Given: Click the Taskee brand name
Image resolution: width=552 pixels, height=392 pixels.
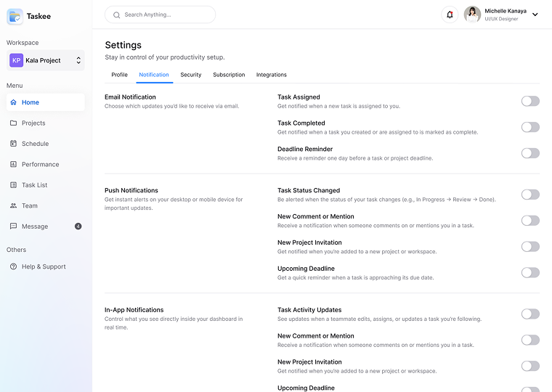Looking at the screenshot, I should pos(38,17).
